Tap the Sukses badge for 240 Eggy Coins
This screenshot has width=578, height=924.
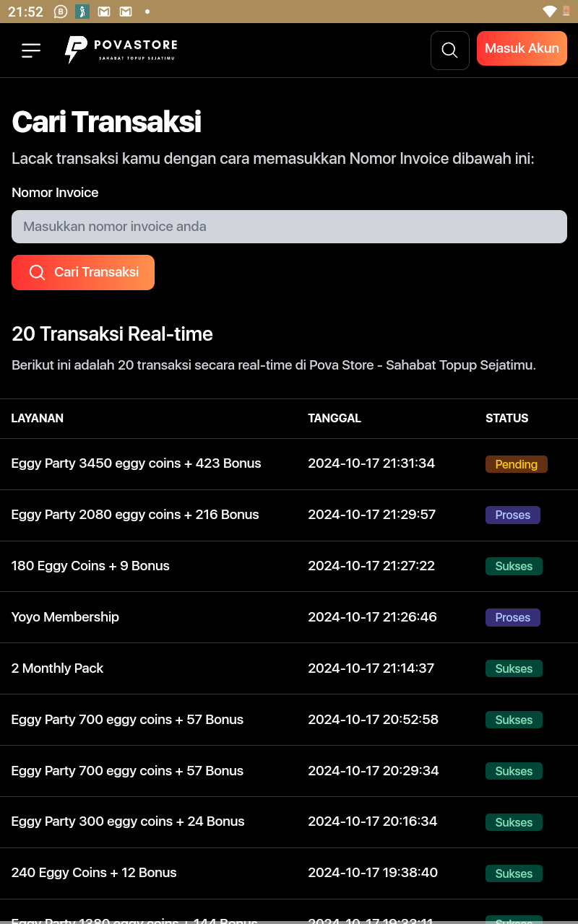coord(514,873)
